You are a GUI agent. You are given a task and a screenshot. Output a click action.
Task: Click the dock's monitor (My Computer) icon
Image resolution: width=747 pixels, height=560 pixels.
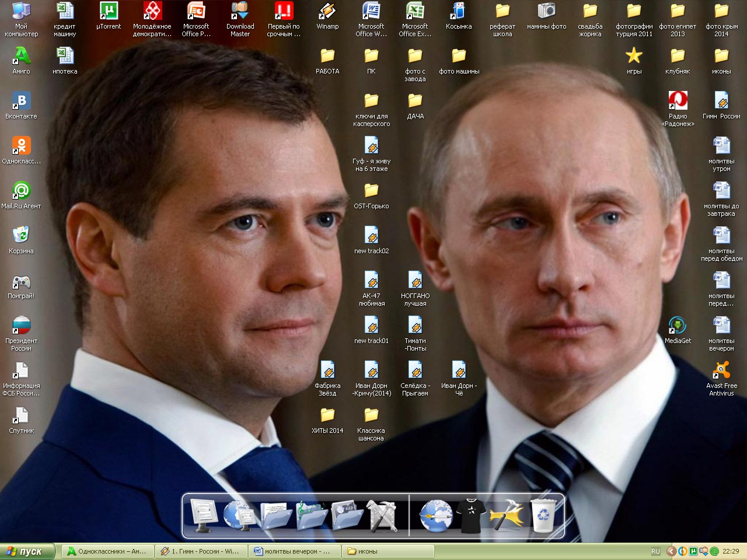(x=204, y=515)
